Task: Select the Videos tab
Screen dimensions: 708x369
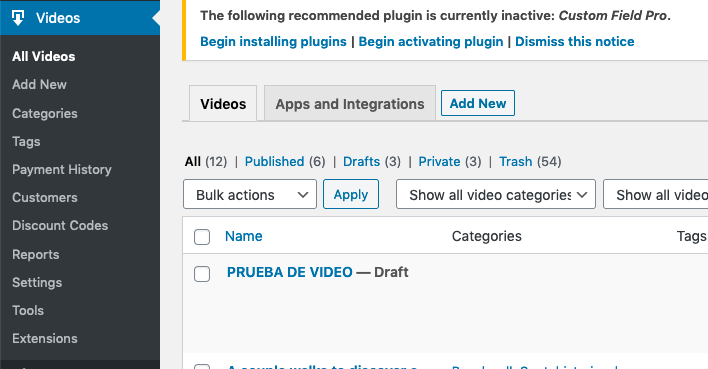Action: click(x=223, y=103)
